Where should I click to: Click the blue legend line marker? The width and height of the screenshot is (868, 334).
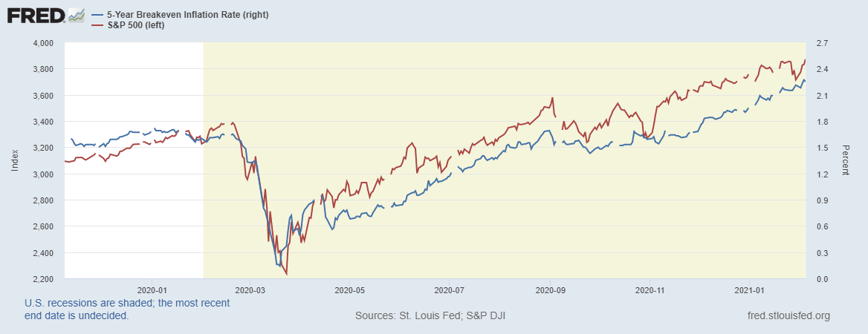[97, 16]
